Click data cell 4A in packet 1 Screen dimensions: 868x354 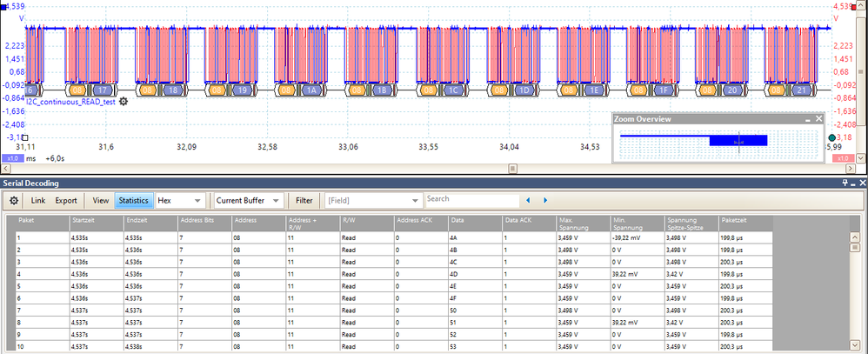[x=476, y=237]
